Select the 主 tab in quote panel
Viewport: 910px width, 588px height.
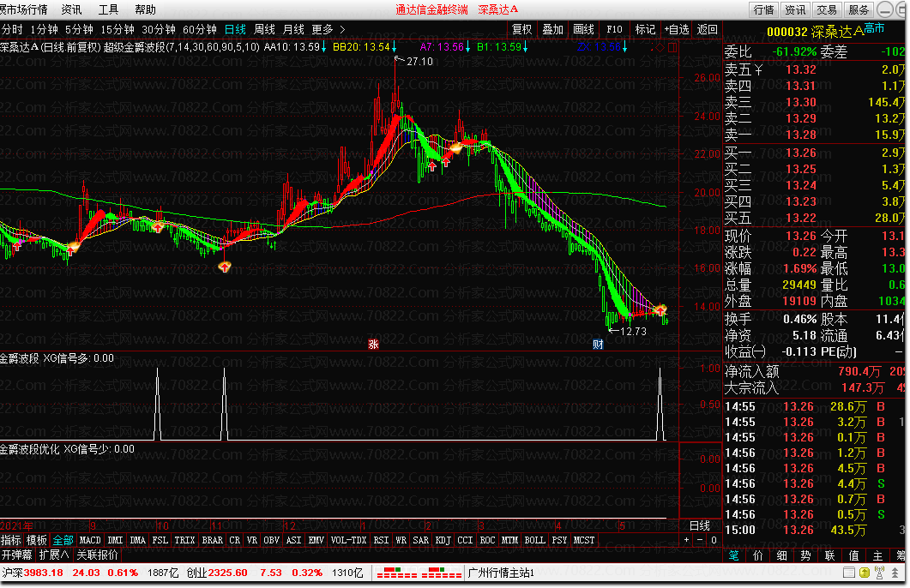tap(878, 555)
